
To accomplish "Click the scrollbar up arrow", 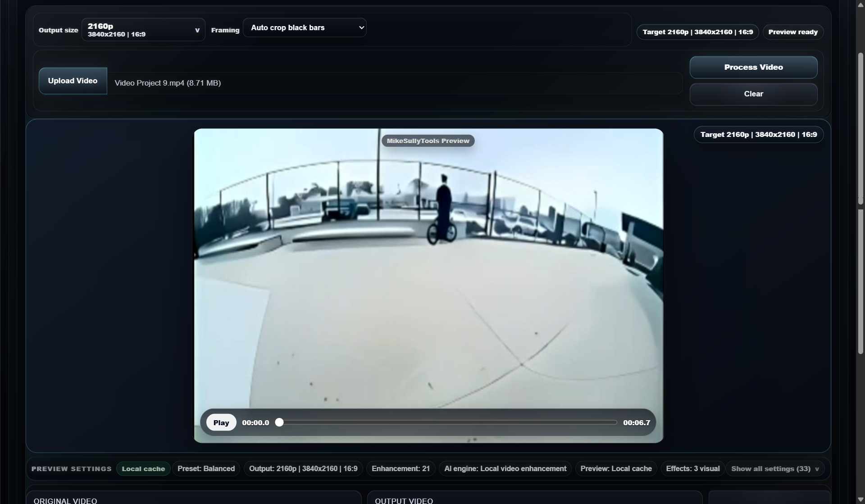I will [x=860, y=4].
